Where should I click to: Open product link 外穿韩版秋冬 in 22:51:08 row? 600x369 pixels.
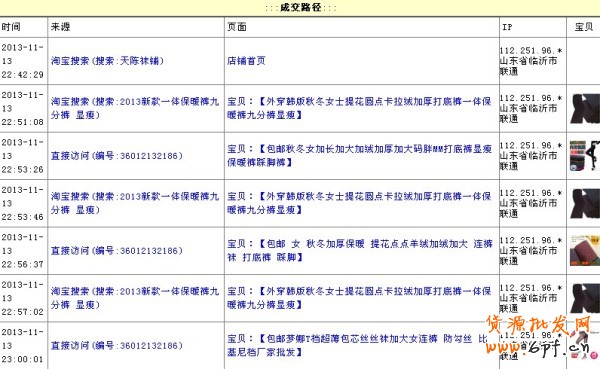tap(359, 108)
